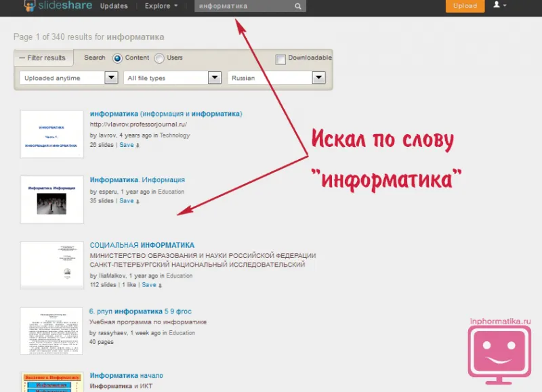Save esperu's 35 slides presentation

129,200
